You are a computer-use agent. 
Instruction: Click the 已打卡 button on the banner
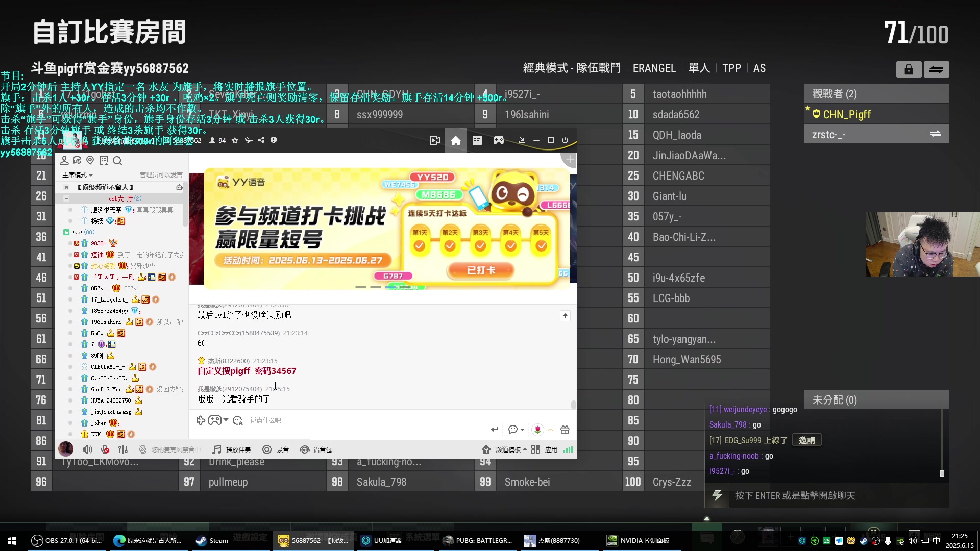click(481, 270)
